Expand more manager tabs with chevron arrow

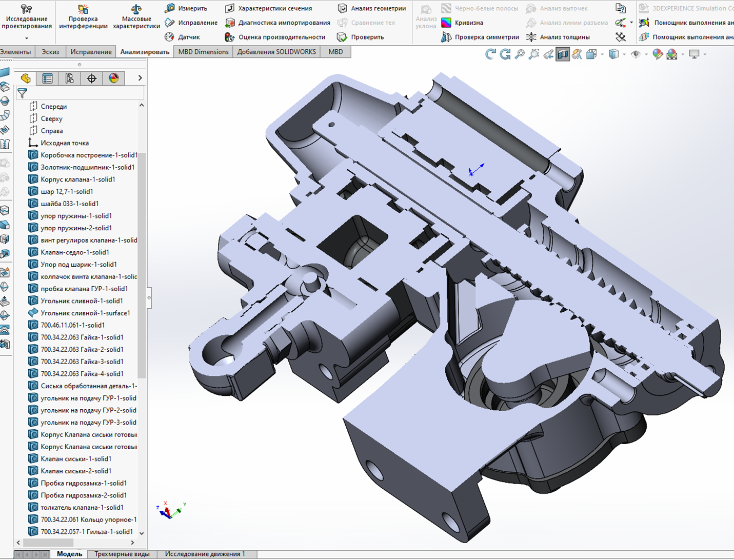(x=140, y=78)
